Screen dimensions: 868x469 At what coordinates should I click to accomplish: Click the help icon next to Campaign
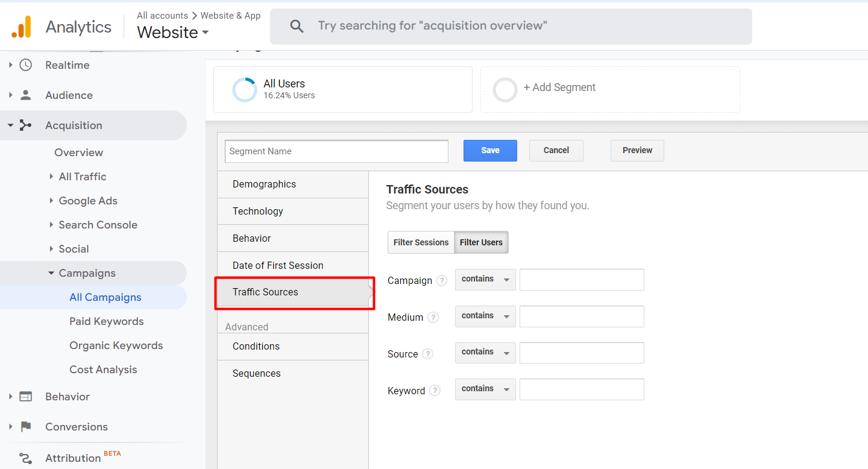(442, 281)
